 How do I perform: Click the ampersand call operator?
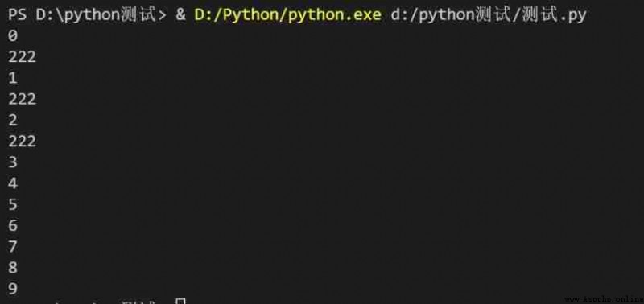(x=180, y=15)
